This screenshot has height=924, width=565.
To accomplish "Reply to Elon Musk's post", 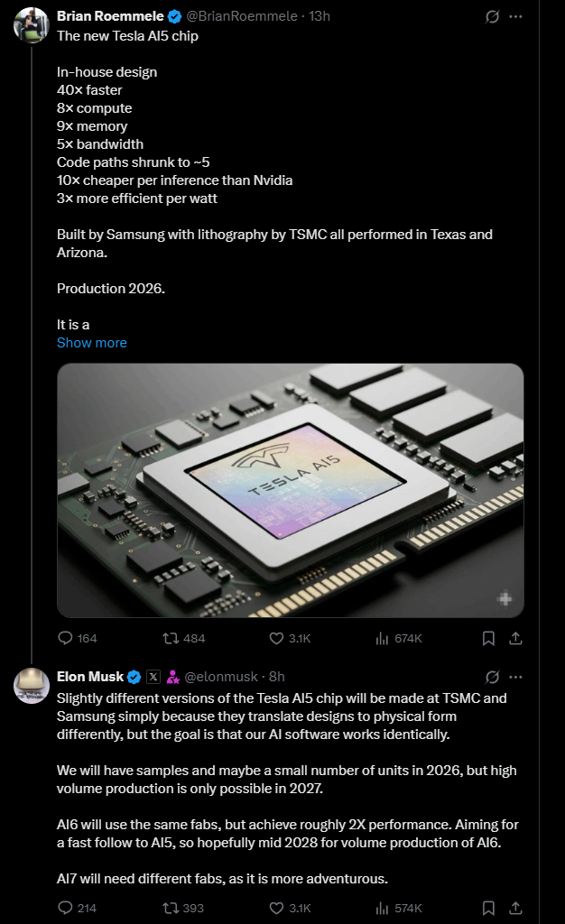I will [x=65, y=907].
